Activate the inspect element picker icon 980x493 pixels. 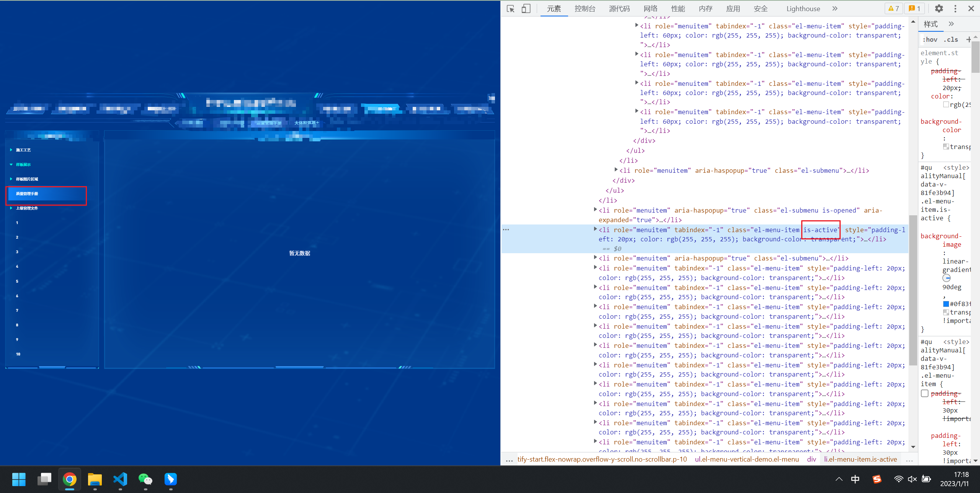pyautogui.click(x=510, y=8)
